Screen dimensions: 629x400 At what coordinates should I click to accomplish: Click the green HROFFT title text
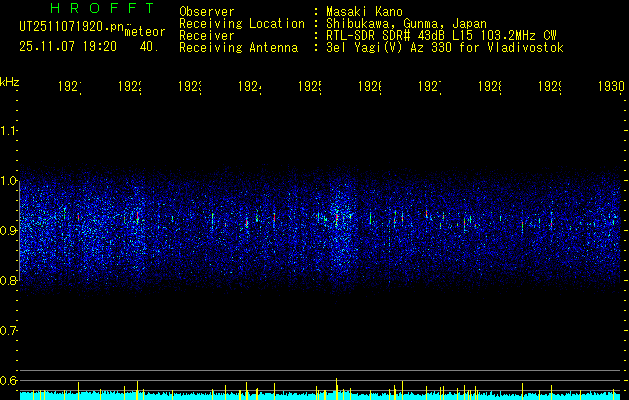point(103,8)
